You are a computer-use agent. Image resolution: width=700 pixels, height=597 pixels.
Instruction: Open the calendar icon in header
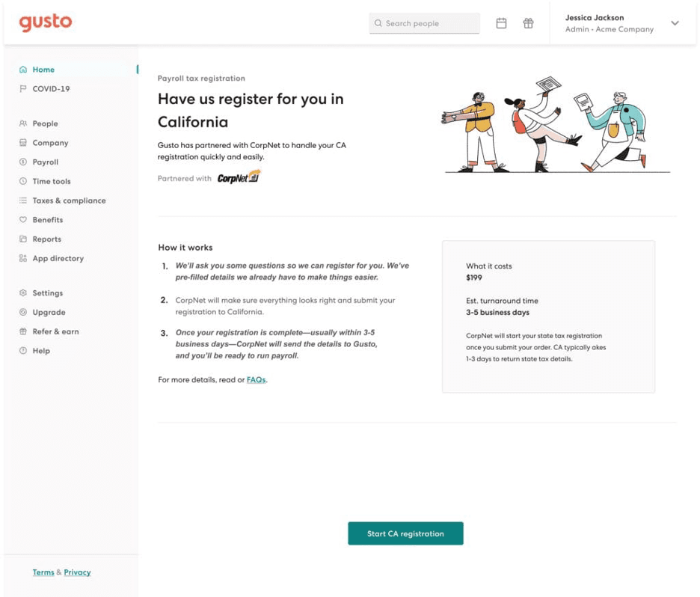[x=501, y=23]
